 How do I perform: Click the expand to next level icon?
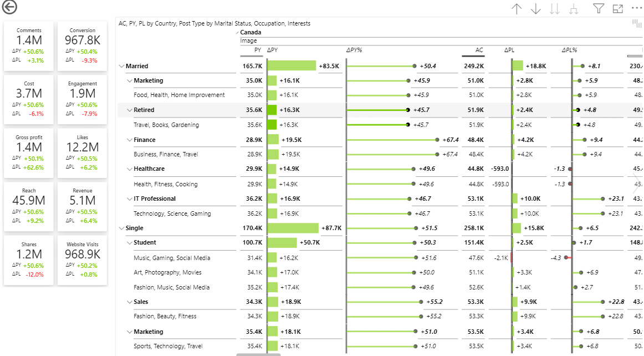click(x=574, y=9)
